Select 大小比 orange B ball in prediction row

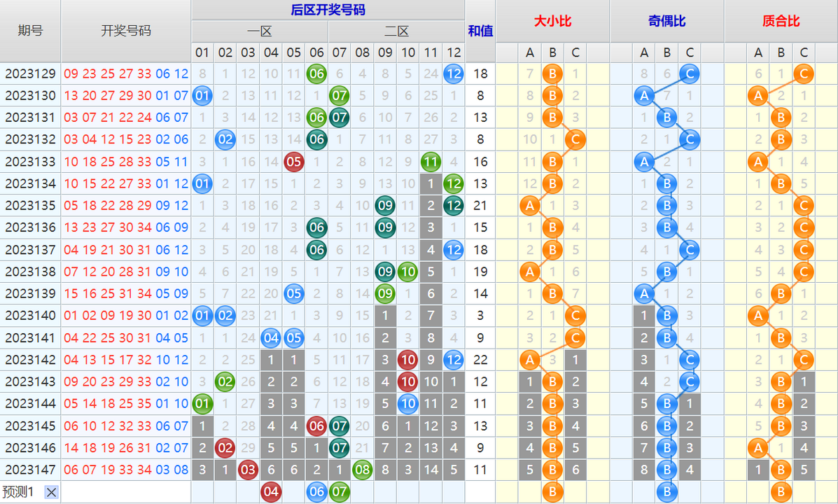click(552, 491)
